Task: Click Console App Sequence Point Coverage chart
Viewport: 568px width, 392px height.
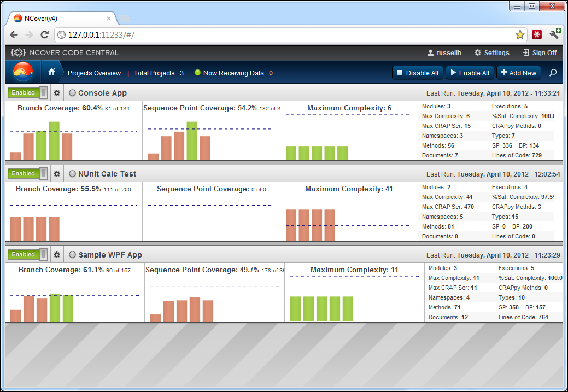Action: point(212,141)
